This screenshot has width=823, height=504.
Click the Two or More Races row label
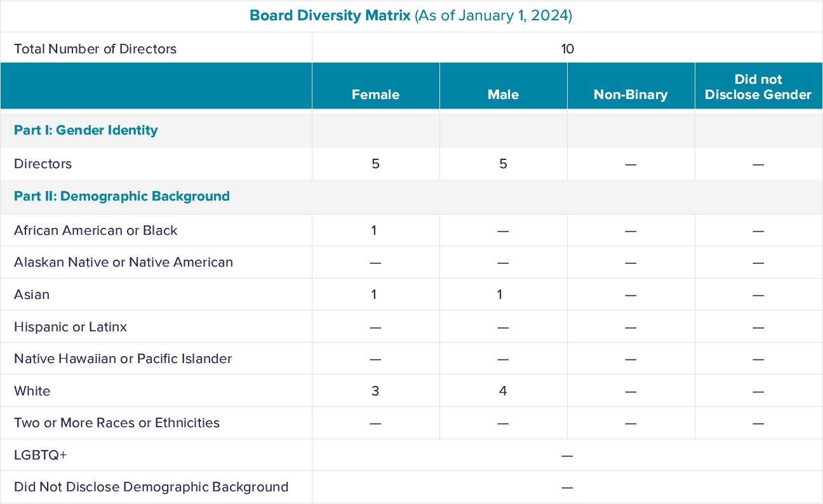pyautogui.click(x=117, y=423)
